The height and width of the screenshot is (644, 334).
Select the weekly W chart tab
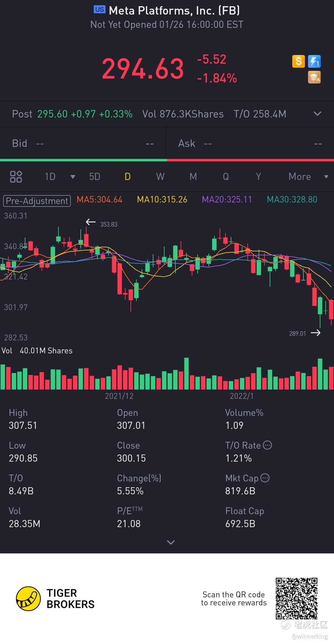pyautogui.click(x=160, y=177)
